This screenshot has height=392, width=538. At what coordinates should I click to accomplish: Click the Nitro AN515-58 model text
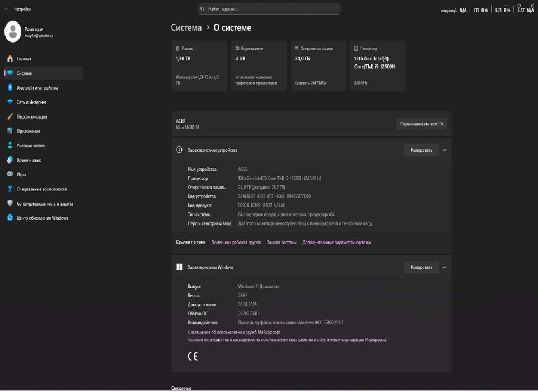click(188, 127)
